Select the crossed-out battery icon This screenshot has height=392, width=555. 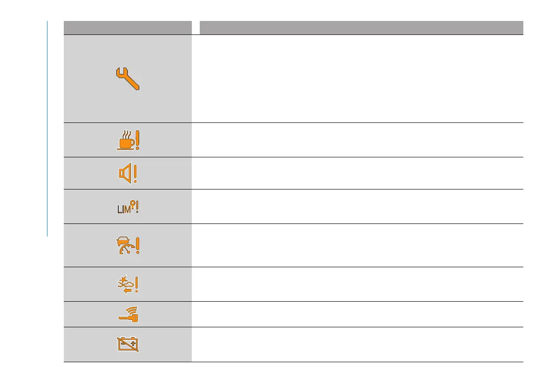click(128, 345)
